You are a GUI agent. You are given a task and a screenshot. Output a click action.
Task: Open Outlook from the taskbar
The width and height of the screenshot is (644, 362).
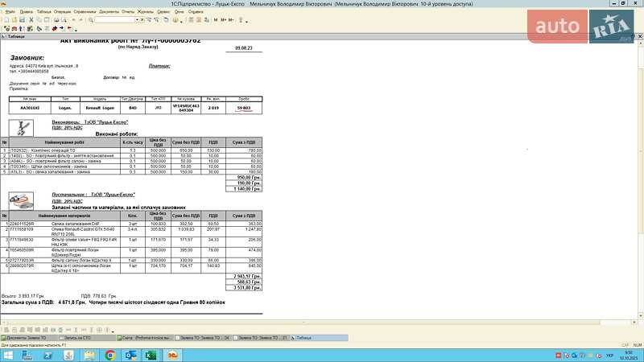point(130,355)
